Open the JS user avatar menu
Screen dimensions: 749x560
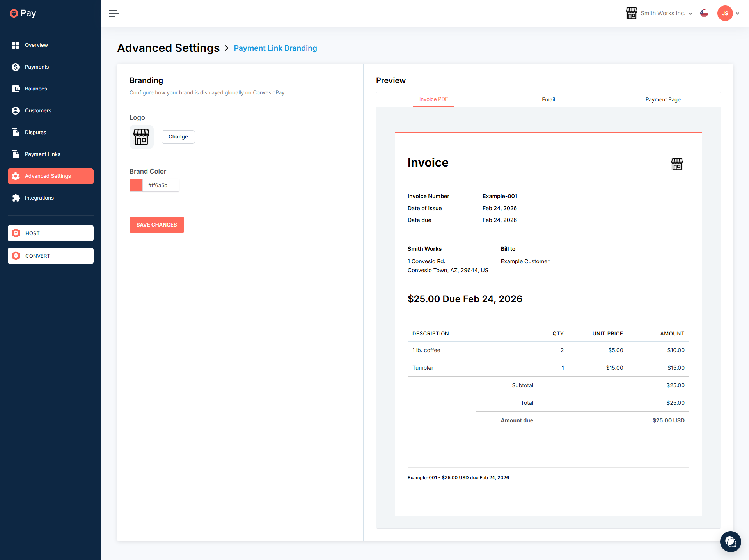[x=725, y=13]
